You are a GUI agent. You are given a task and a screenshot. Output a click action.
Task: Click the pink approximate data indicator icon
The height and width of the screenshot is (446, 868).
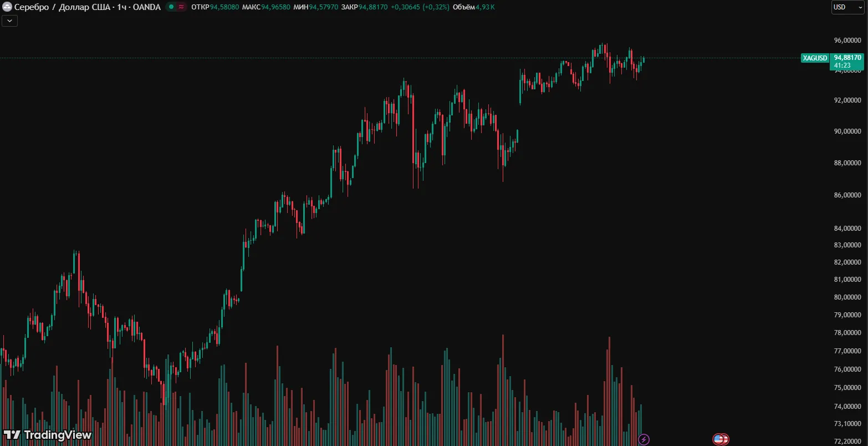coord(181,7)
